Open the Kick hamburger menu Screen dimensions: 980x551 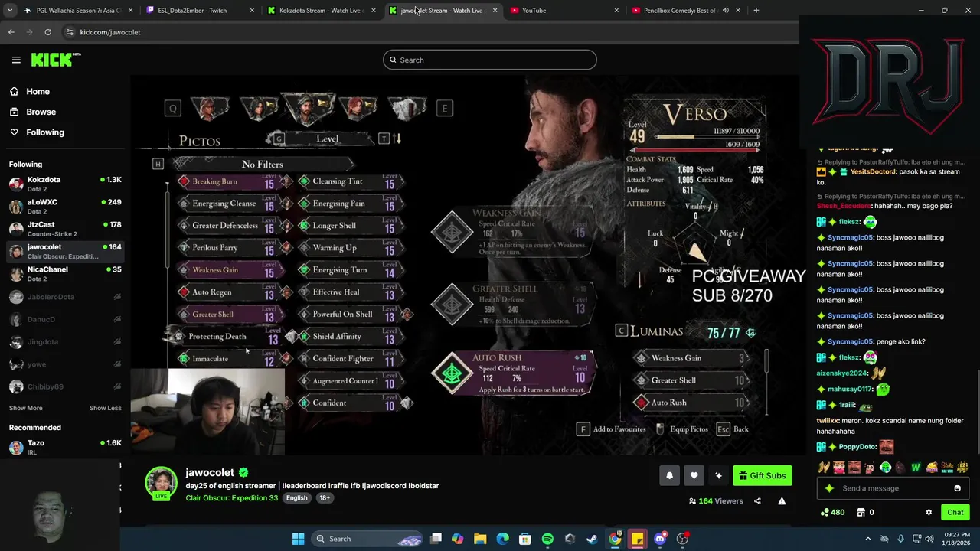(16, 60)
